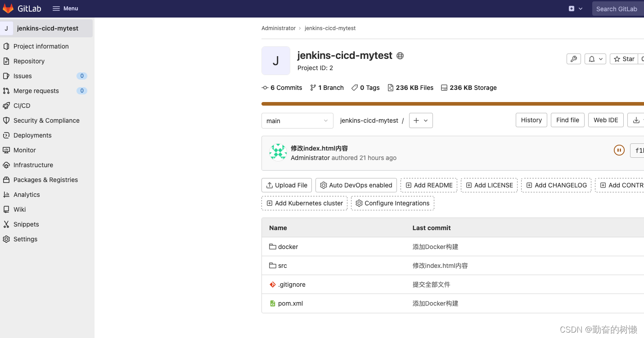The width and height of the screenshot is (644, 338).
Task: Click the Analytics chart icon
Action: pos(6,195)
